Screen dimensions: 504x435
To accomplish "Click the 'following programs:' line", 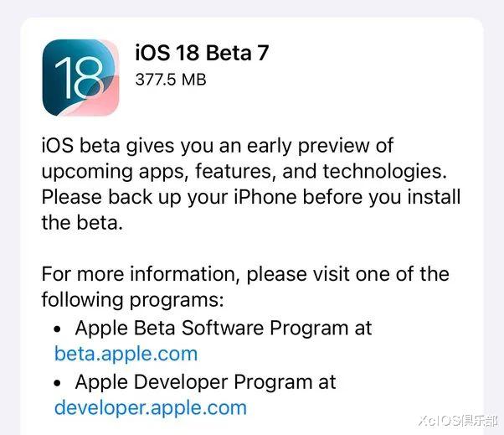I will (132, 300).
